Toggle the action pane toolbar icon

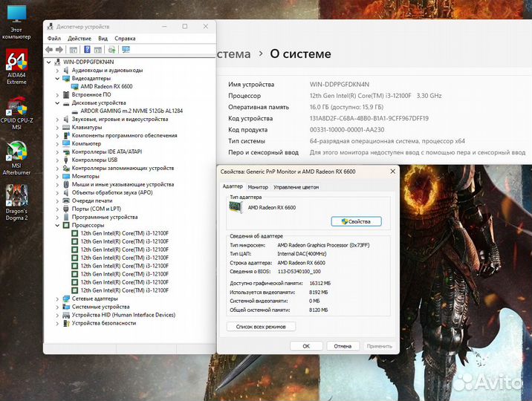coord(98,50)
